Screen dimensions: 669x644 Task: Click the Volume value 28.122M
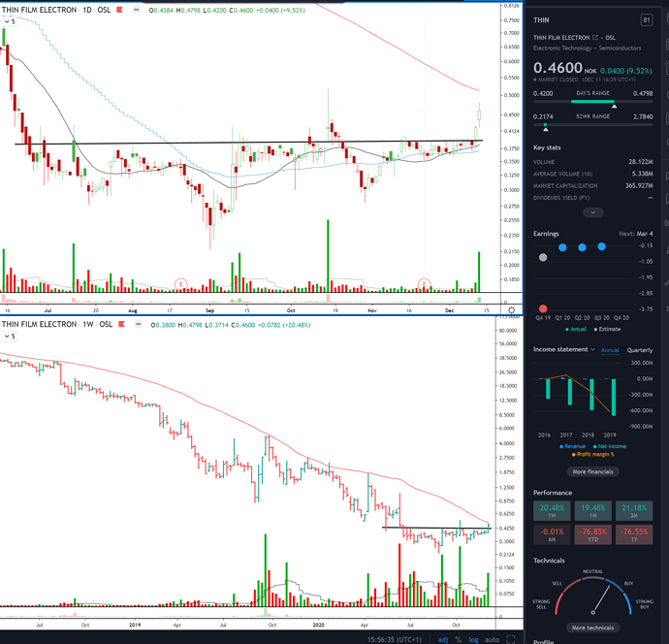pos(641,162)
